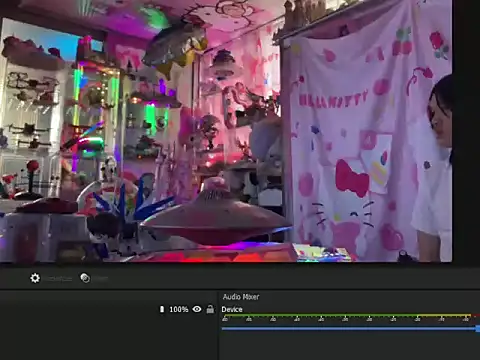This screenshot has width=480, height=360.
Task: Click empty Audio Mixer area below slider
Action: coord(350,347)
